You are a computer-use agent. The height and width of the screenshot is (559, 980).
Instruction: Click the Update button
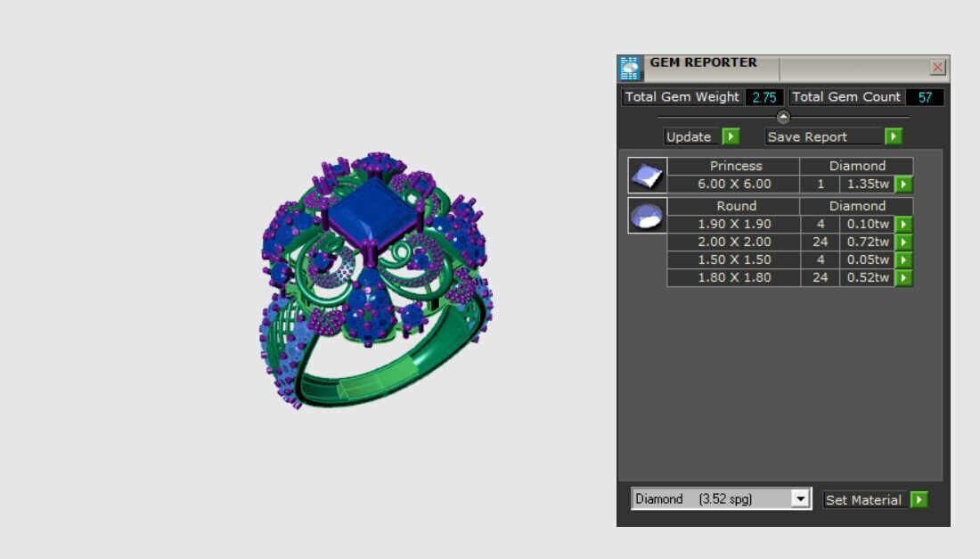pyautogui.click(x=693, y=137)
